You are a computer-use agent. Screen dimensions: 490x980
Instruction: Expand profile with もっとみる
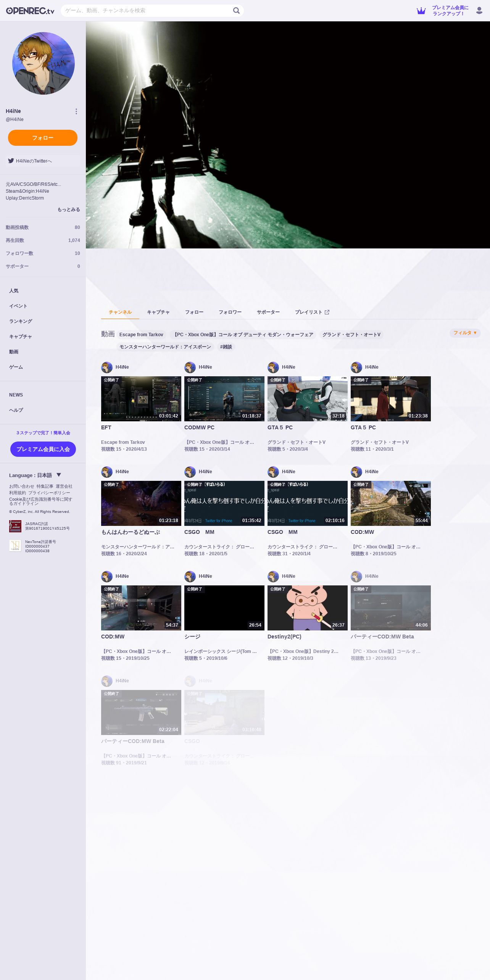69,210
